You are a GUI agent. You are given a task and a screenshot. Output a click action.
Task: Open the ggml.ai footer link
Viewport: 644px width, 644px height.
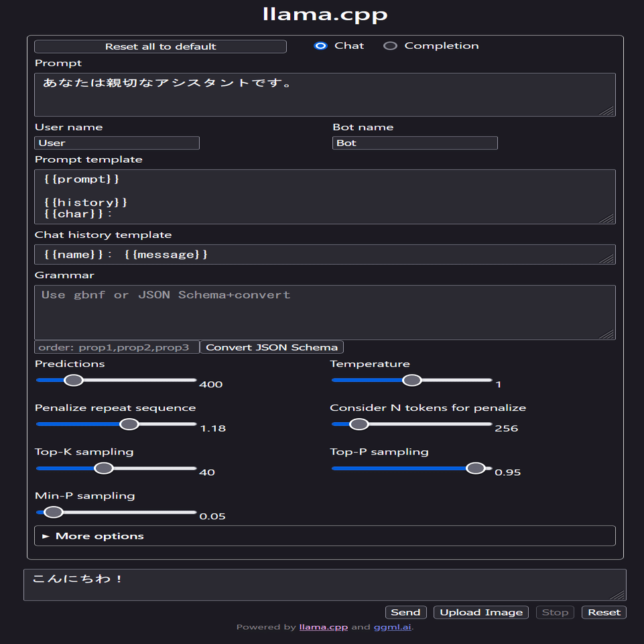point(392,627)
